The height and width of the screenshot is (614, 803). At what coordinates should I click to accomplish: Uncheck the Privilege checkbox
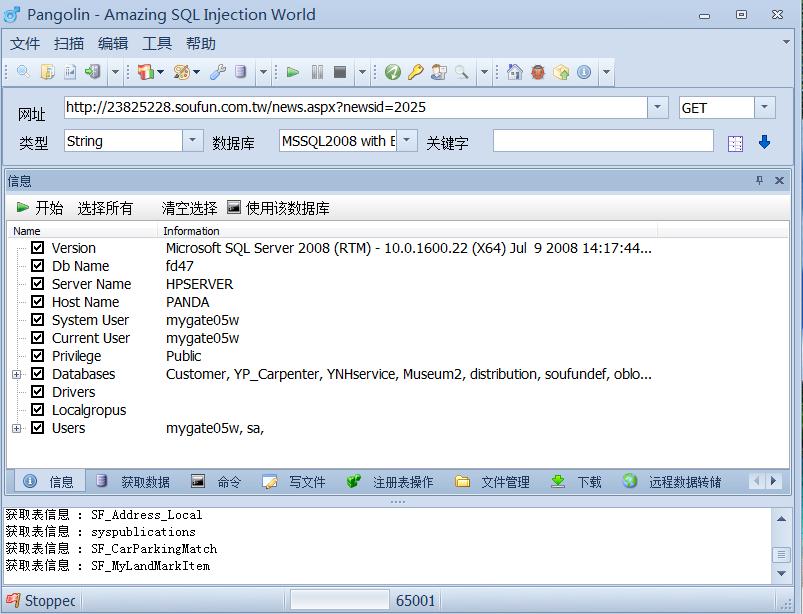(37, 355)
